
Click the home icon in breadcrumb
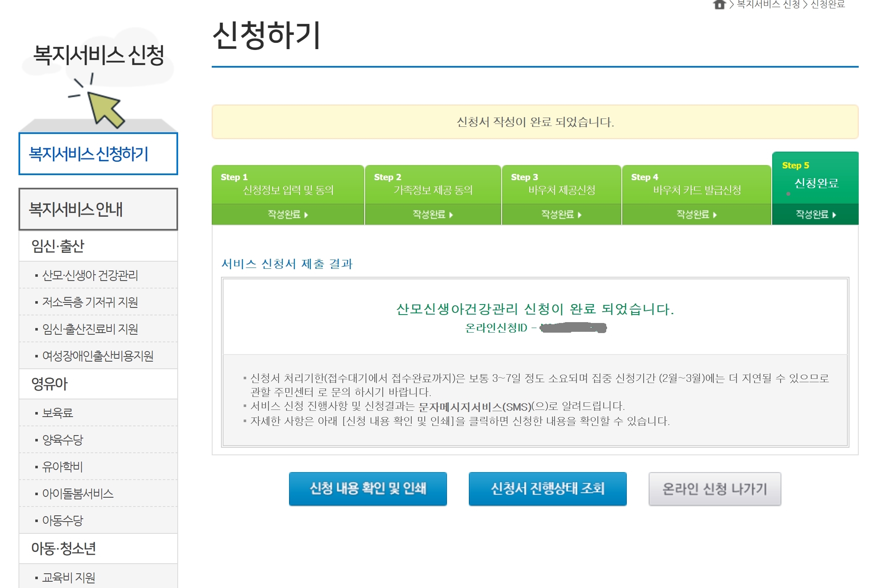[x=719, y=5]
